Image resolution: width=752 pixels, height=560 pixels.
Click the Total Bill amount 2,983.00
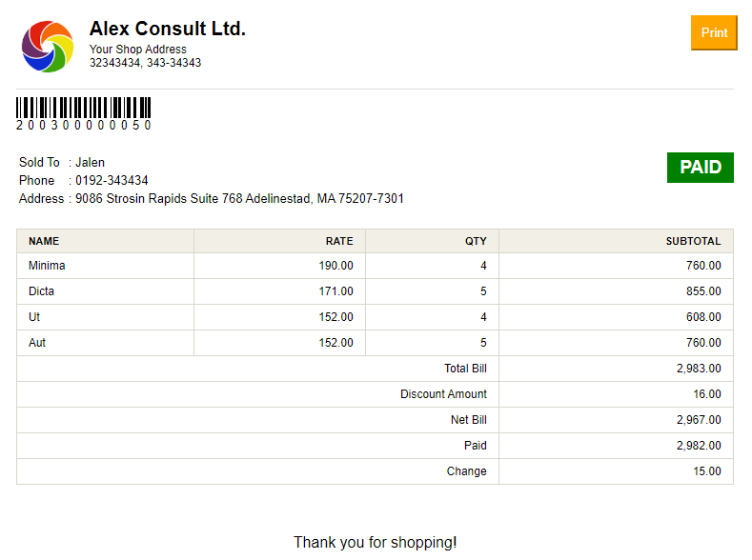[x=699, y=369]
